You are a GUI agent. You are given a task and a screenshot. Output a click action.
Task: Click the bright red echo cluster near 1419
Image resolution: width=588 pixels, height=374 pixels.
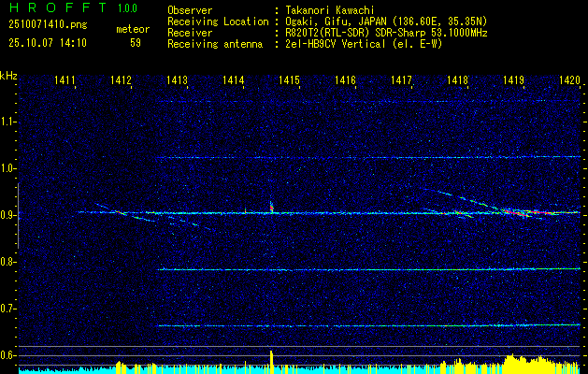(x=516, y=212)
